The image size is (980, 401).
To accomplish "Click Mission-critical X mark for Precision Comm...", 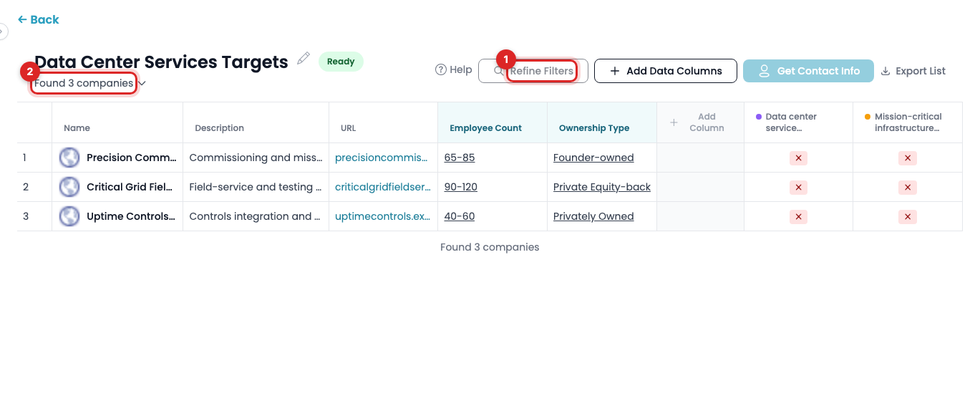I will click(908, 158).
